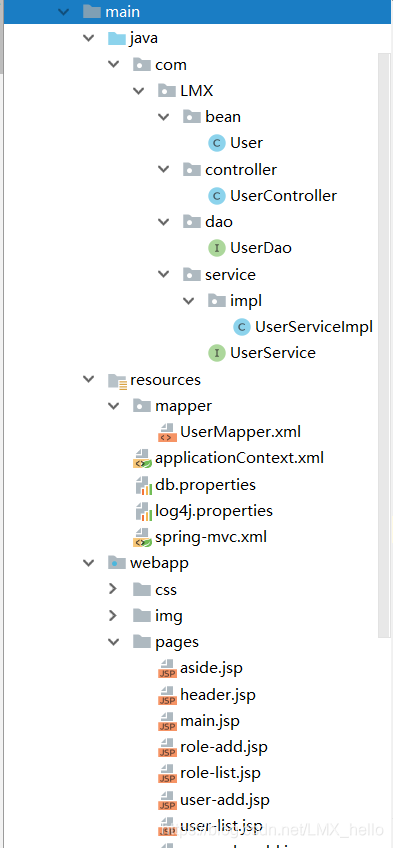Screen dimensions: 393x848
Task: Select the header.jsp file name
Action: [x=218, y=694]
